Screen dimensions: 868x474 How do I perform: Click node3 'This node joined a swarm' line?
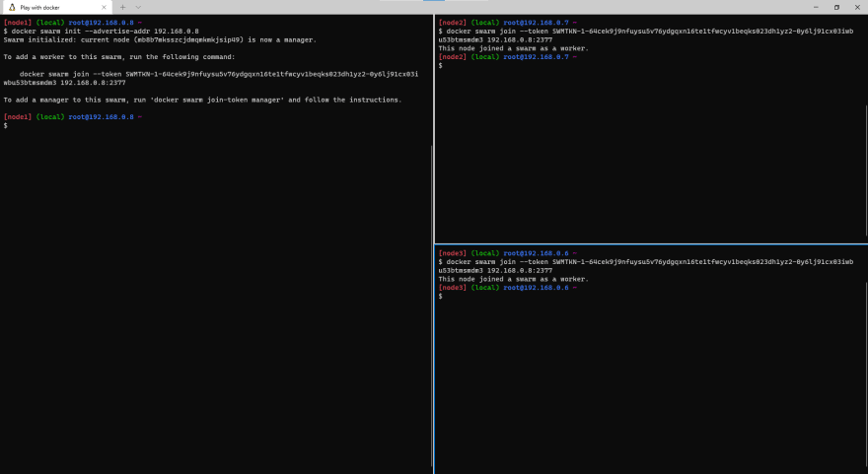(x=513, y=279)
